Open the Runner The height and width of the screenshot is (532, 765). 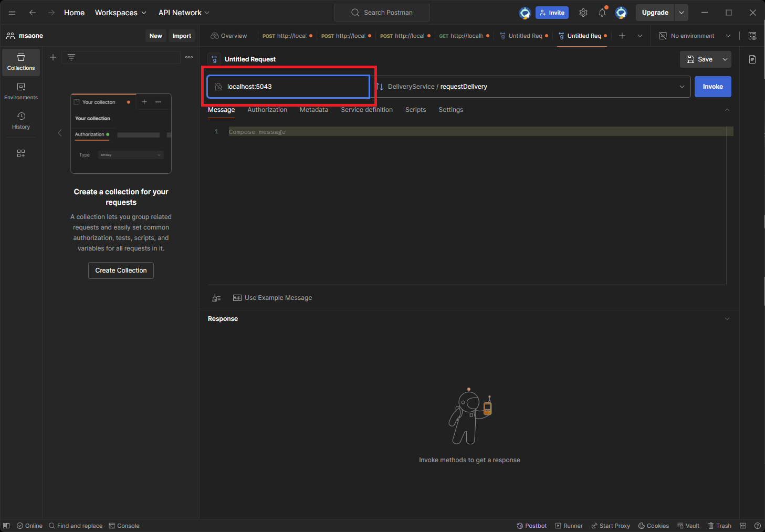(569, 526)
